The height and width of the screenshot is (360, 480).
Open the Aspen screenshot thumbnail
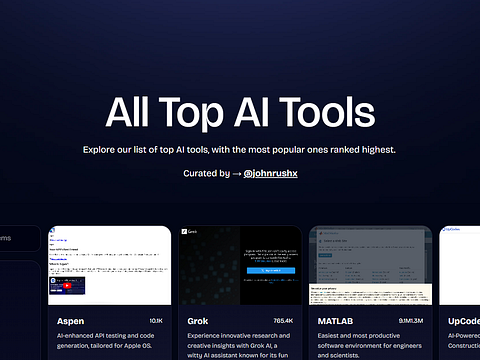[110, 265]
